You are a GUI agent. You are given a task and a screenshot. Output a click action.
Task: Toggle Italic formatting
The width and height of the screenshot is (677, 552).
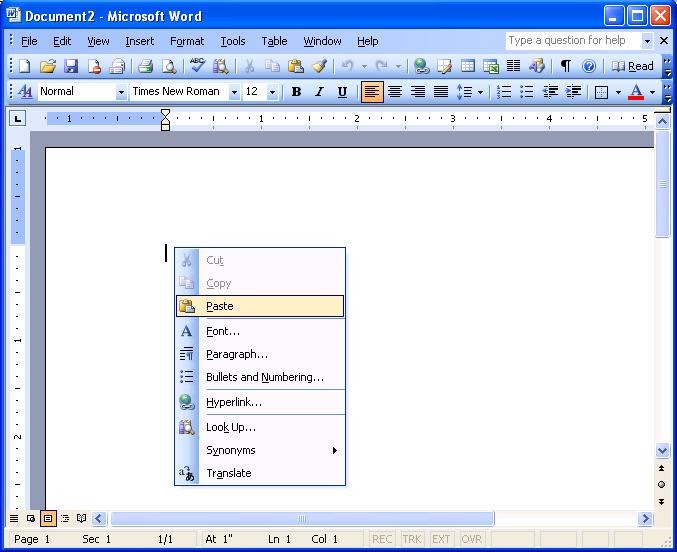(319, 92)
